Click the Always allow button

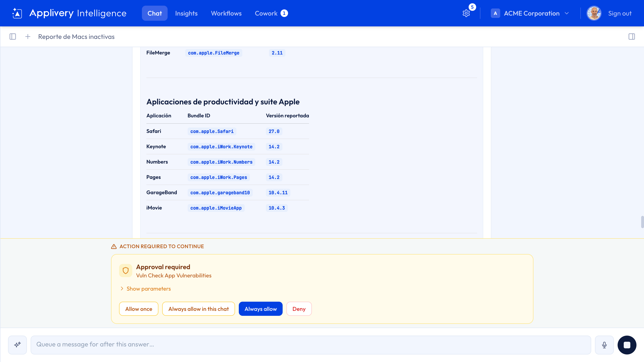(x=260, y=309)
